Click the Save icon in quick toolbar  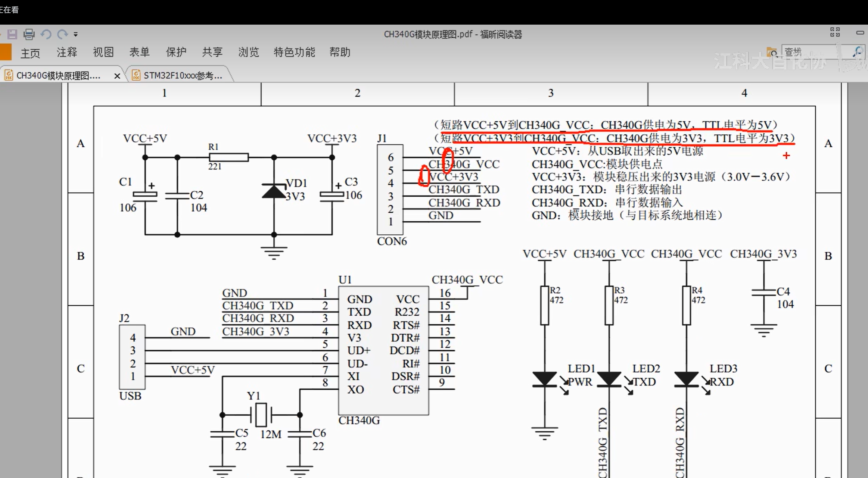click(x=12, y=34)
